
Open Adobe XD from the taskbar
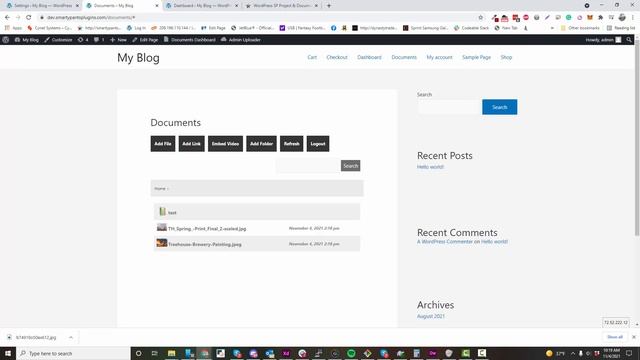286,353
